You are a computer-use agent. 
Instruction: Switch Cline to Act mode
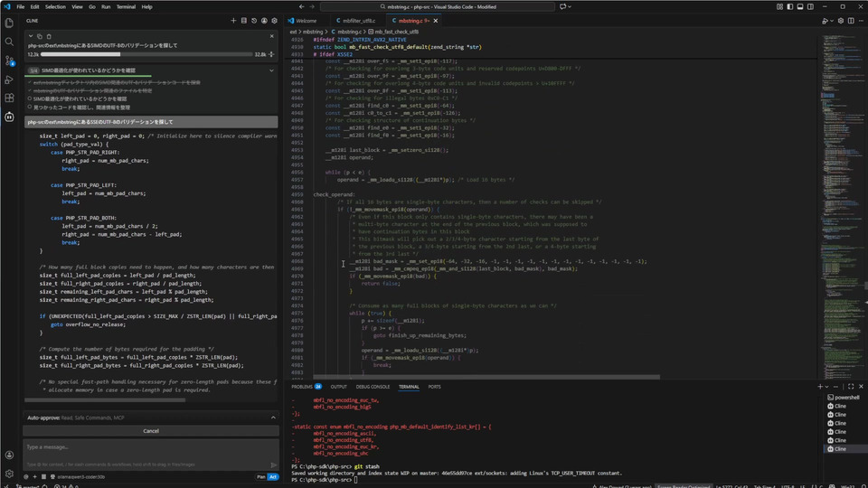[272, 476]
